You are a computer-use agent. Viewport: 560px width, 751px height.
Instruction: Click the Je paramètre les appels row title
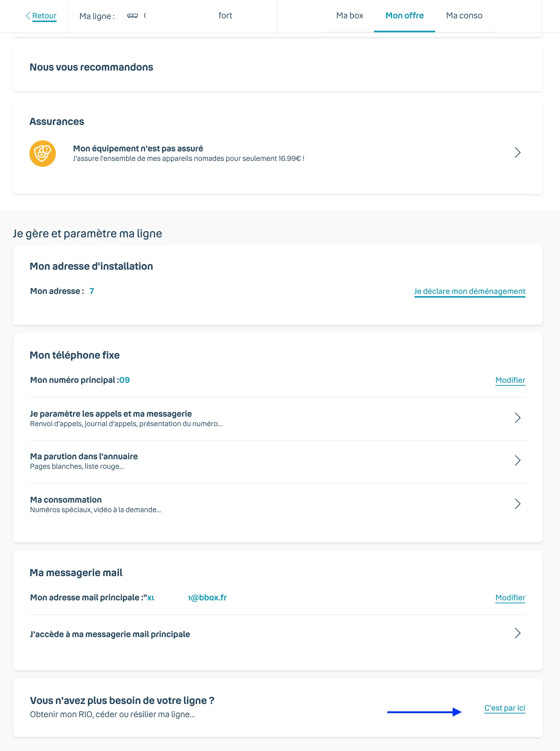coord(111,414)
